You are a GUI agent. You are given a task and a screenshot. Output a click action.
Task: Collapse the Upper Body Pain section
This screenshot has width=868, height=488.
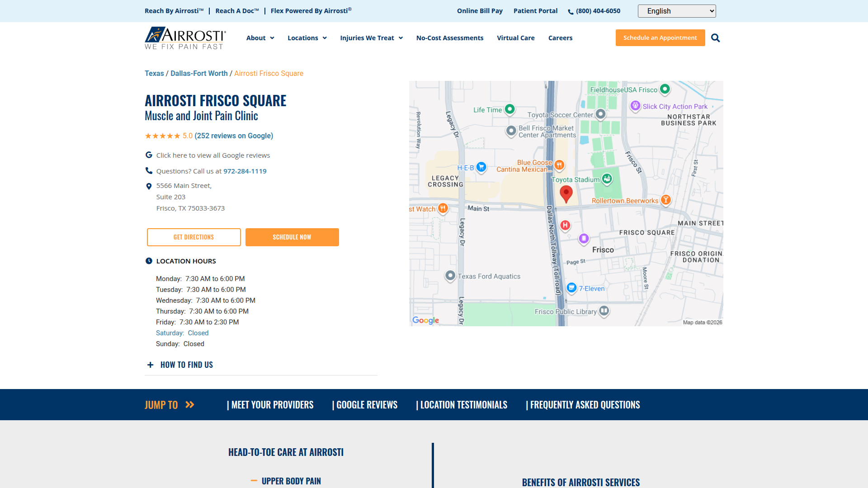pos(286,481)
